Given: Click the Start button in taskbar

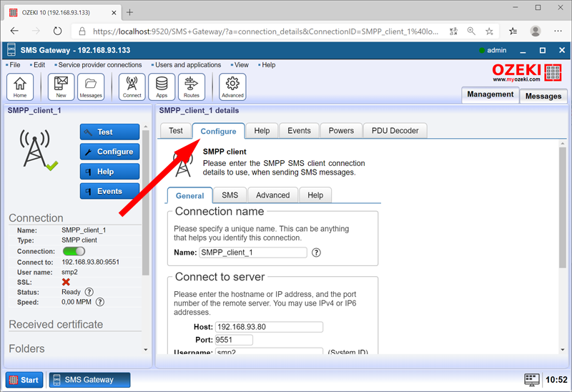Looking at the screenshot, I should tap(24, 380).
